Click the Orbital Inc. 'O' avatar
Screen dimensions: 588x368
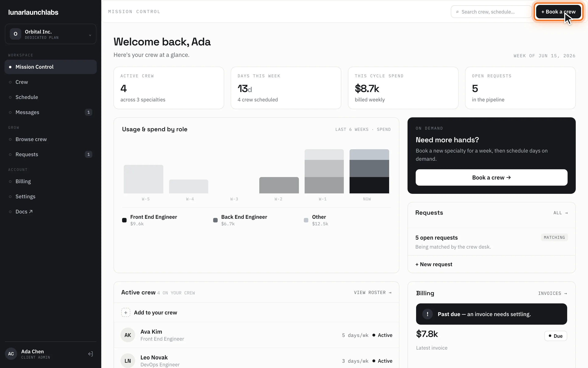(x=16, y=34)
